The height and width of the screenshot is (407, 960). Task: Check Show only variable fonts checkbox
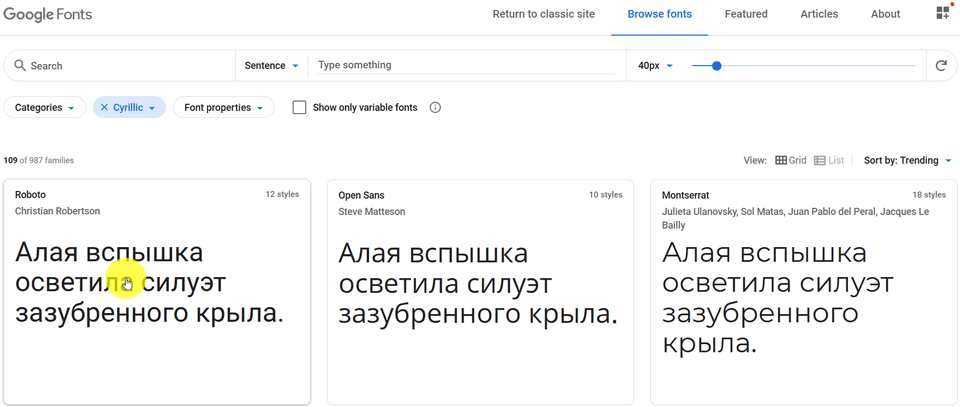[x=299, y=108]
